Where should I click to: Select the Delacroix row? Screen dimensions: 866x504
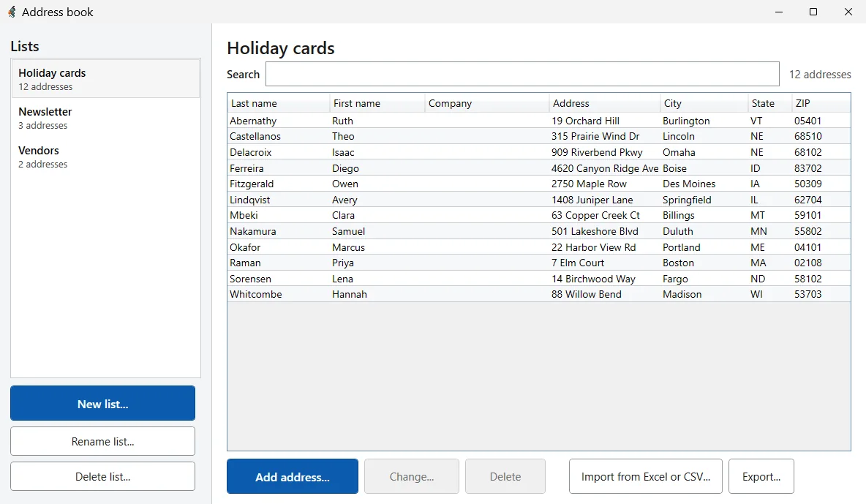pyautogui.click(x=538, y=152)
